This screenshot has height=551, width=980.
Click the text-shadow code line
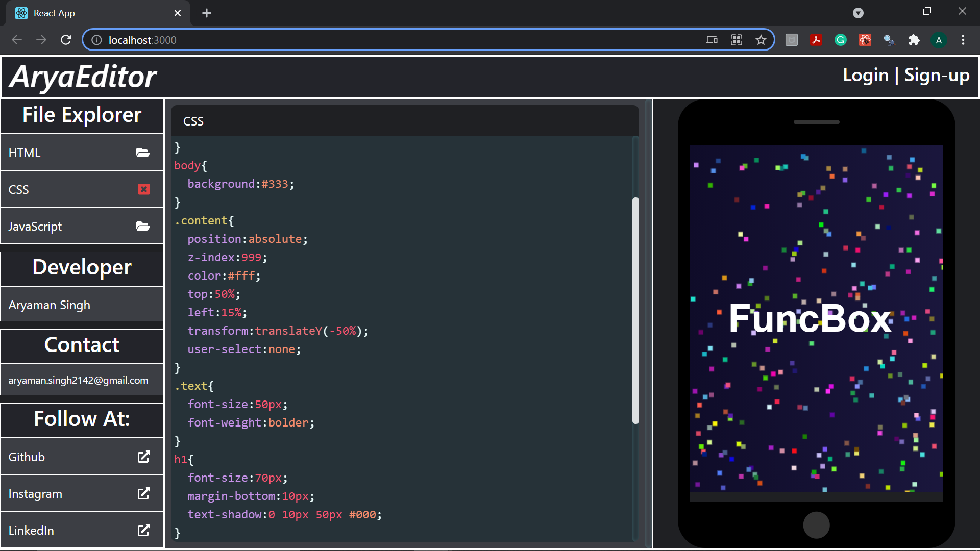coord(284,514)
